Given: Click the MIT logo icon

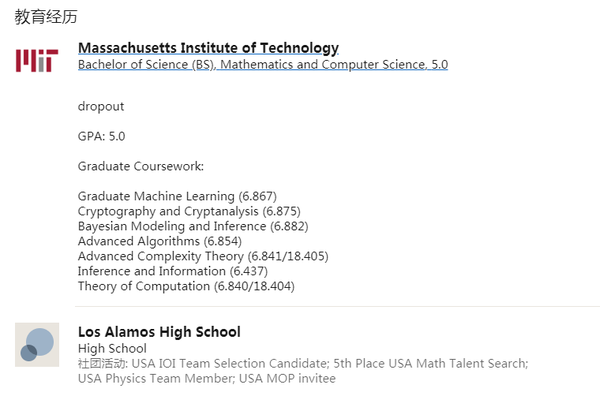Looking at the screenshot, I should coord(37,60).
